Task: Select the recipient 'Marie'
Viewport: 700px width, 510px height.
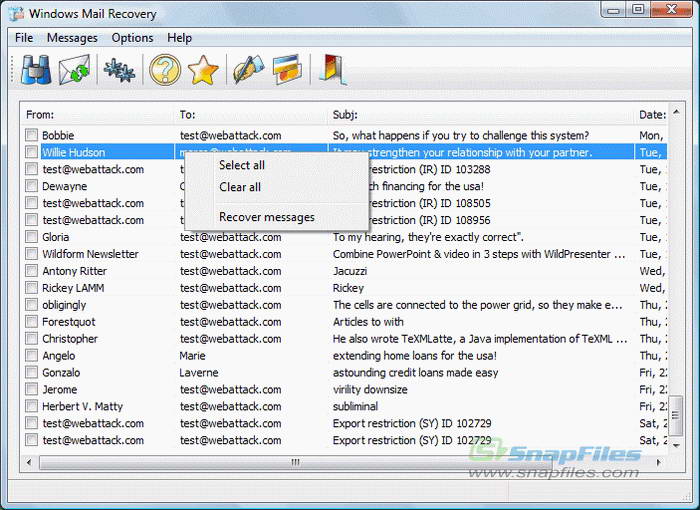Action: [x=192, y=356]
